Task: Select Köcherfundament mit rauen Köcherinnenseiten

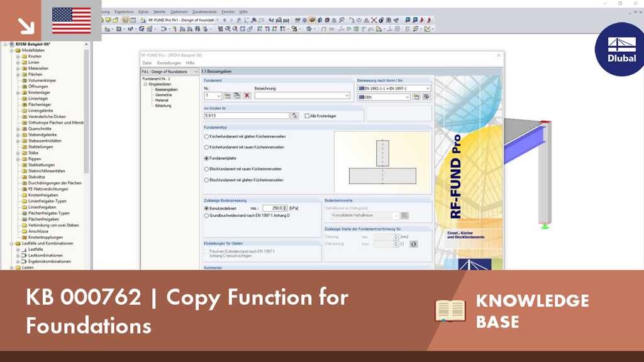Action: [206, 147]
